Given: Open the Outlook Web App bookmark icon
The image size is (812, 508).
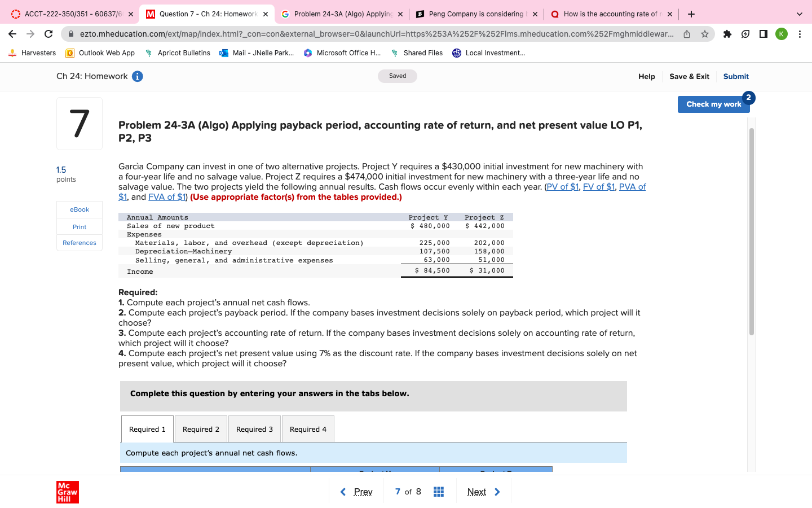Looking at the screenshot, I should pos(70,53).
